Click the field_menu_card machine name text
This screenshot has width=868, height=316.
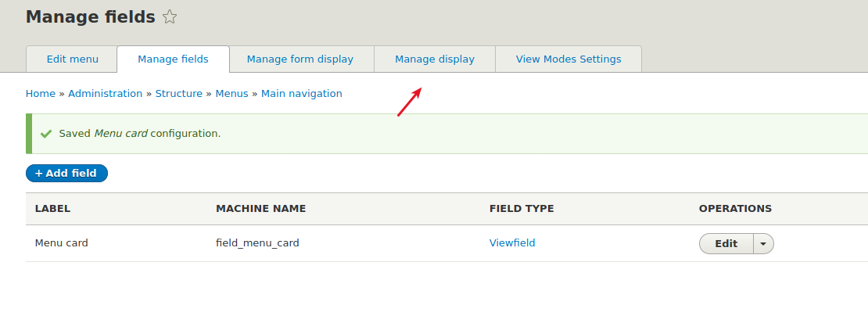257,243
